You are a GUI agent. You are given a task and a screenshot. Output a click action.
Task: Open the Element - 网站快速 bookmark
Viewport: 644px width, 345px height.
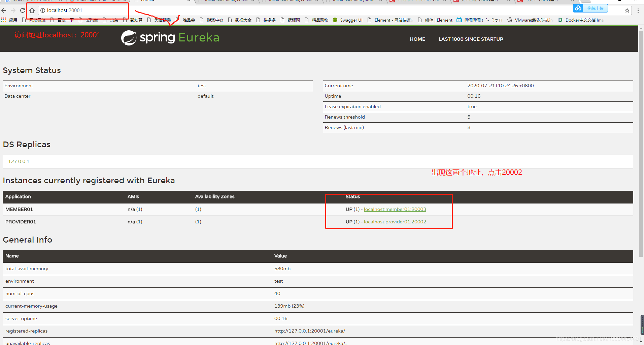(x=390, y=20)
